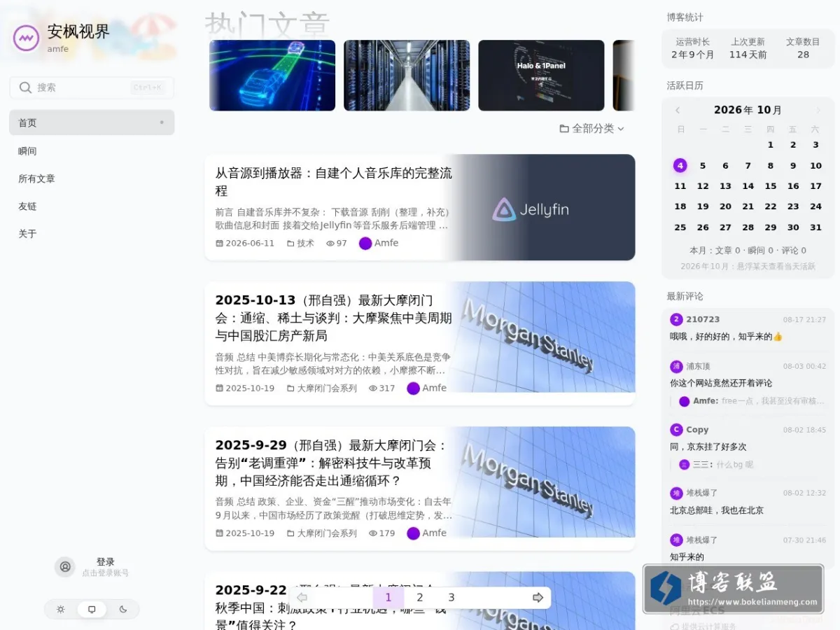Screen dimensions: 840x630
Task: Click the login user avatar icon
Action: coord(65,567)
